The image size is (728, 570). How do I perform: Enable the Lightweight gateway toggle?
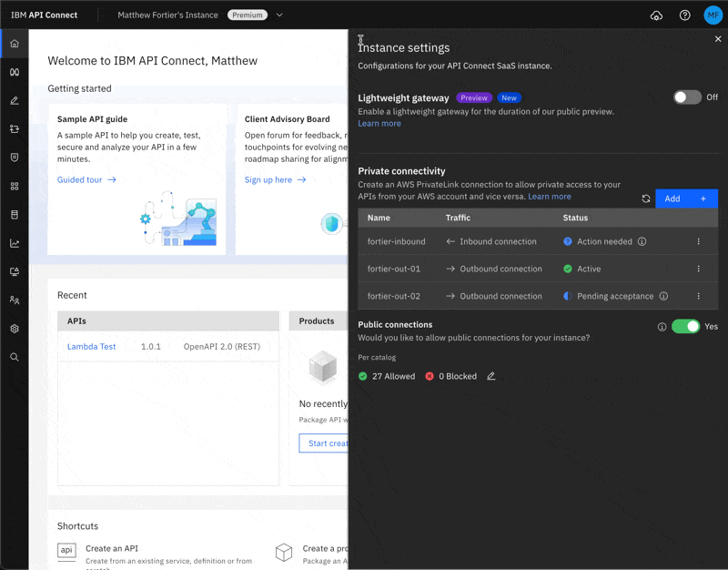click(x=687, y=97)
